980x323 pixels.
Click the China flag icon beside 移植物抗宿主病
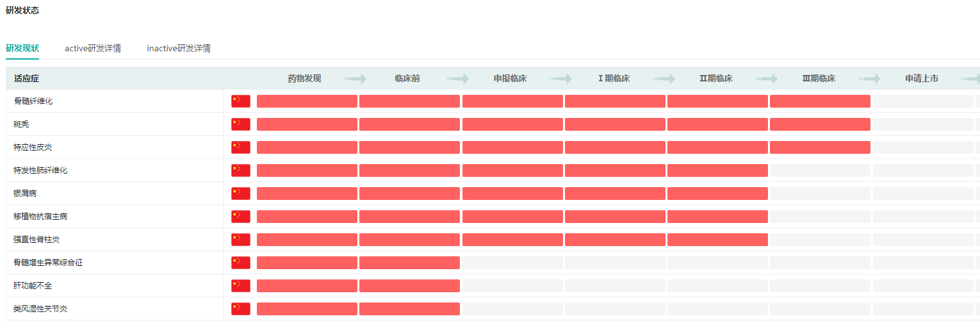(241, 217)
